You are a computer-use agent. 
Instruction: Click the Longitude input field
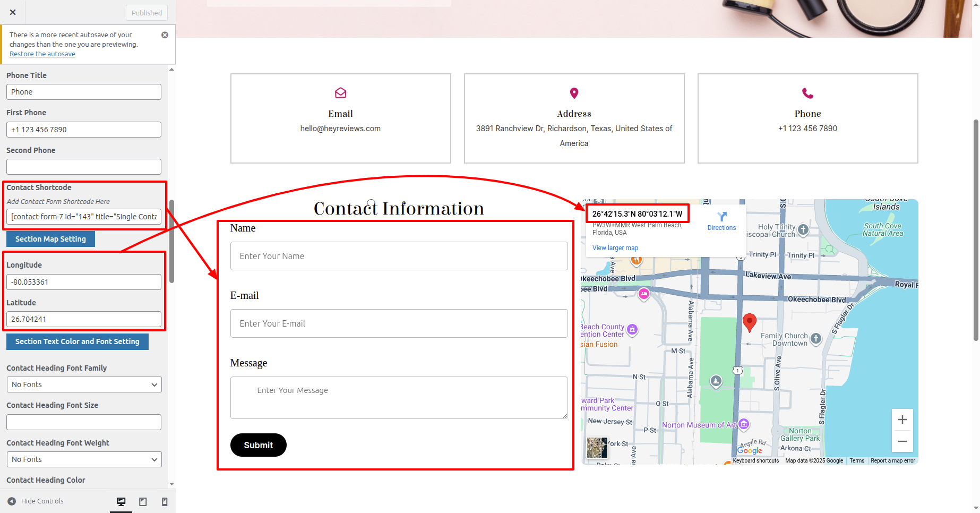84,282
